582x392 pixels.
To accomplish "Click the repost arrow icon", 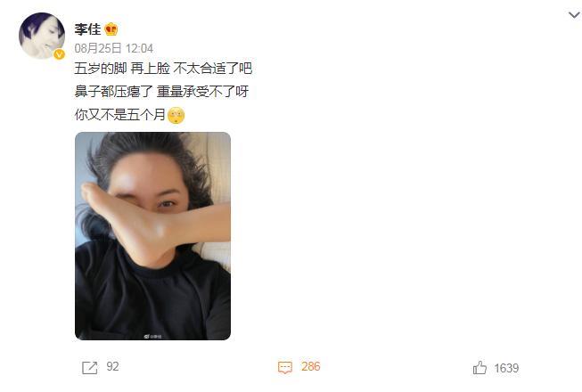I will [90, 368].
